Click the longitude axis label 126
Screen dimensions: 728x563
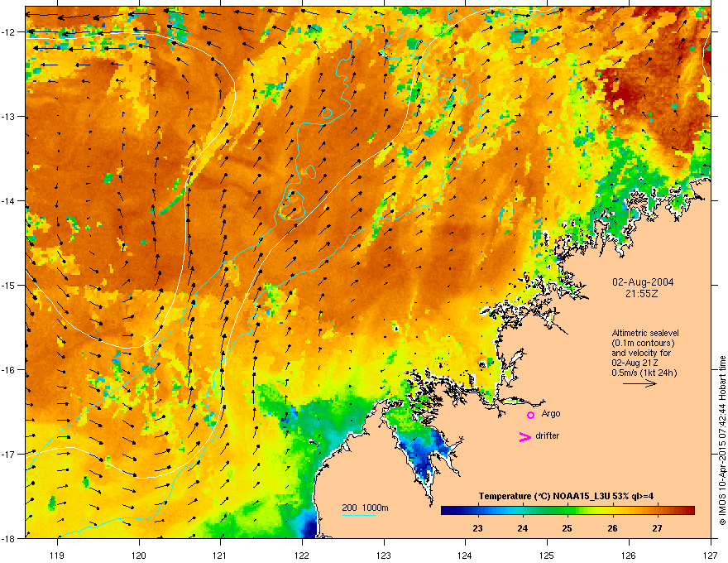click(x=629, y=555)
